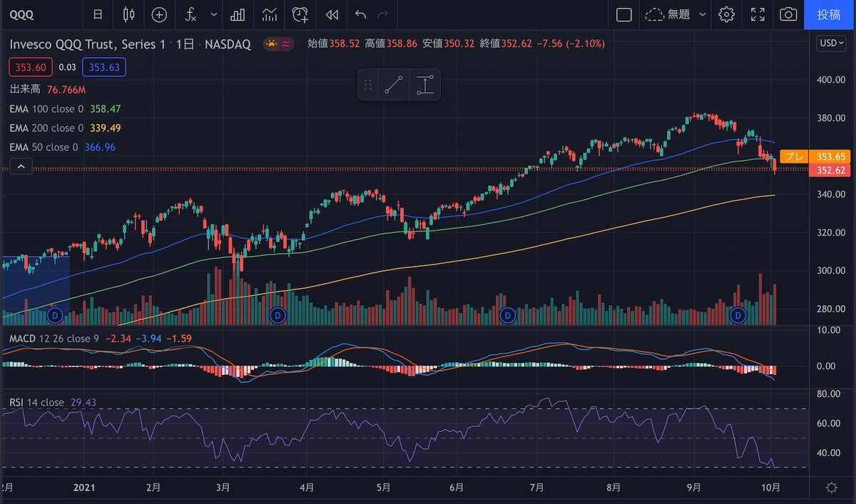Click the red 353.60 sell price button
This screenshot has width=856, height=504.
pos(31,68)
